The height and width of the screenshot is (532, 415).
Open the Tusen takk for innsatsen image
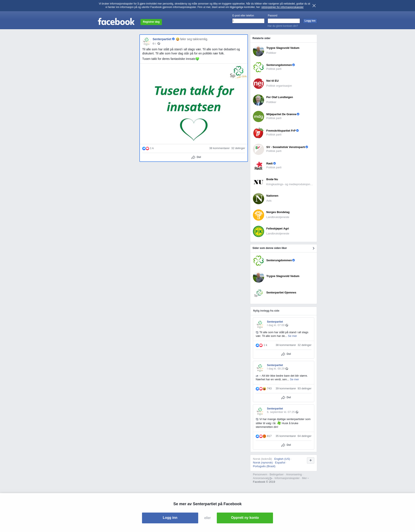193,104
